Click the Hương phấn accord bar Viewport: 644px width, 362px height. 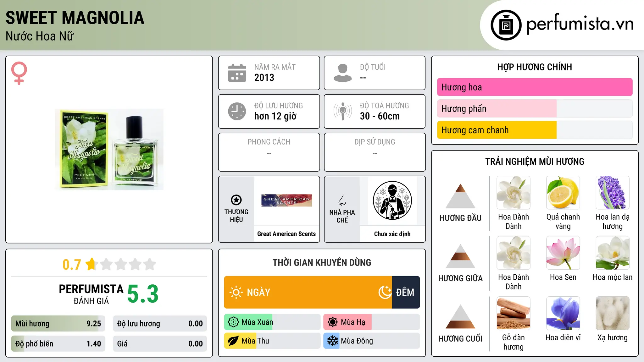pyautogui.click(x=535, y=108)
